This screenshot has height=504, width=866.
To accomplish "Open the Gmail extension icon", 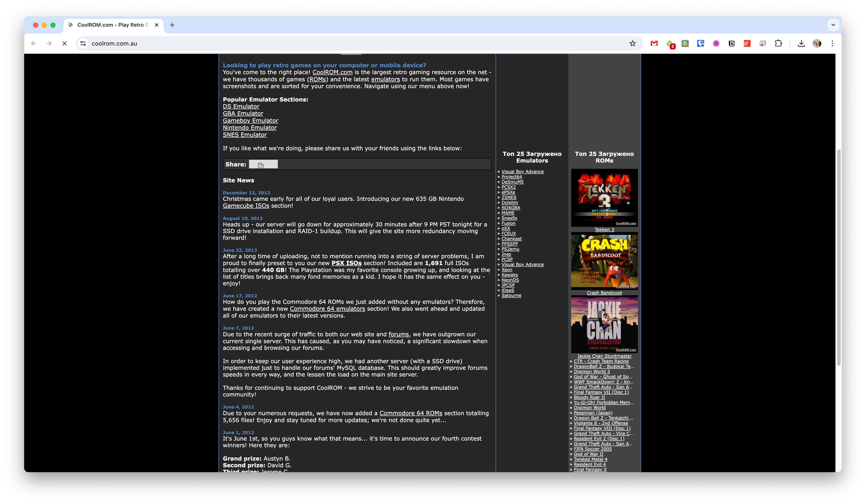I will 654,43.
